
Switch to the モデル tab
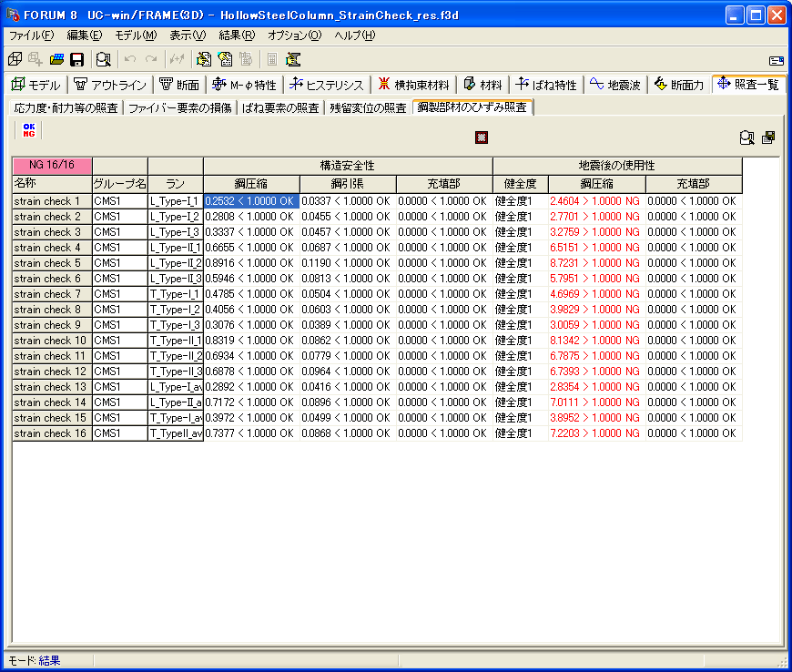tap(36, 85)
